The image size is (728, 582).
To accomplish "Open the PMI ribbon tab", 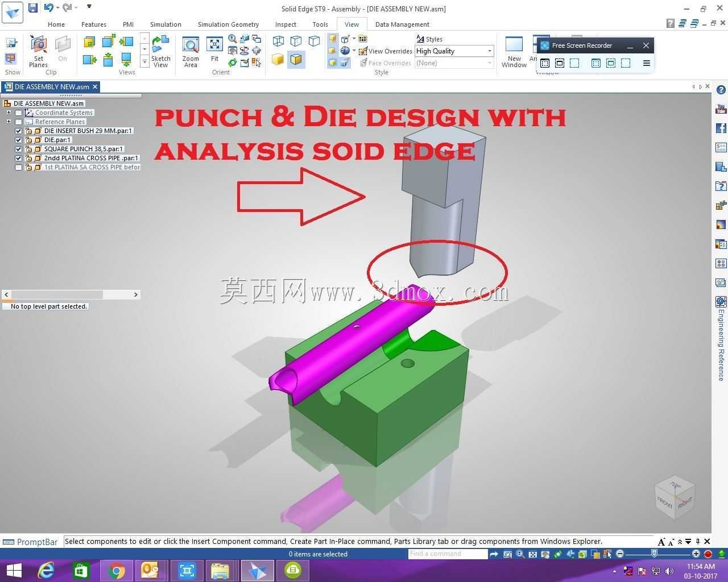I will [x=128, y=24].
